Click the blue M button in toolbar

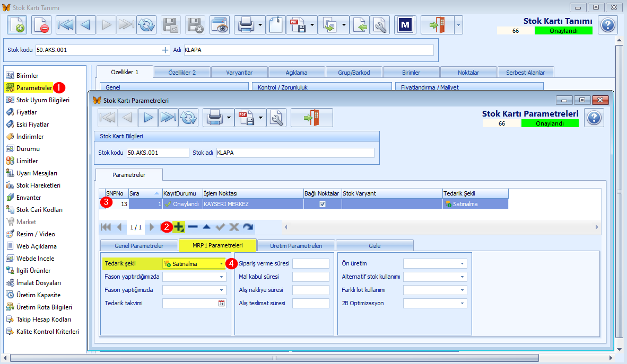tap(405, 25)
